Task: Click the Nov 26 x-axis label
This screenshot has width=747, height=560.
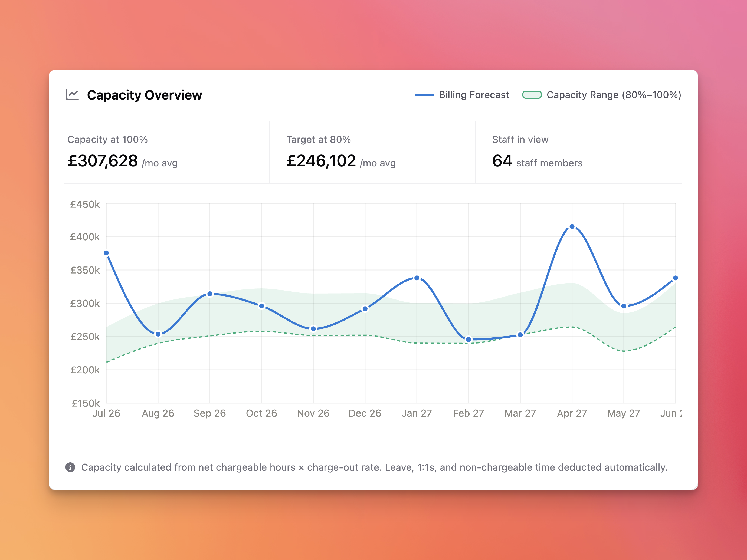Action: click(313, 413)
